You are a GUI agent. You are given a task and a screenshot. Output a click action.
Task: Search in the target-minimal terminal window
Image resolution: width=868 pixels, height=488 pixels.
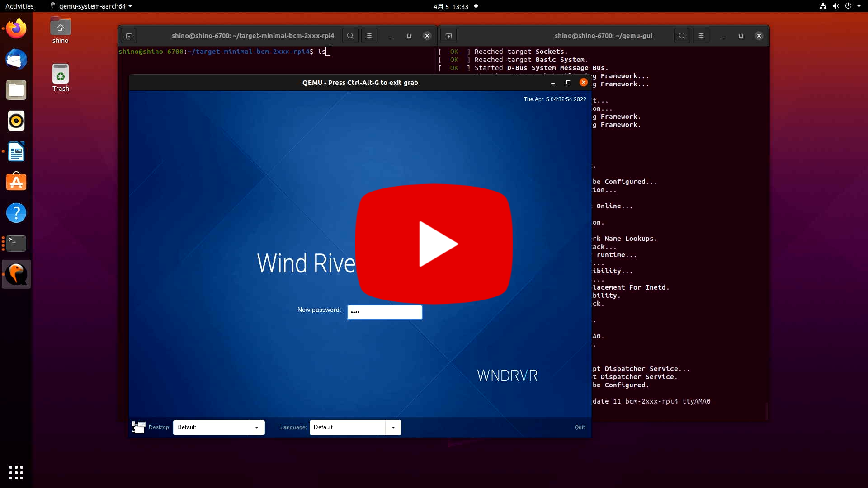(350, 36)
